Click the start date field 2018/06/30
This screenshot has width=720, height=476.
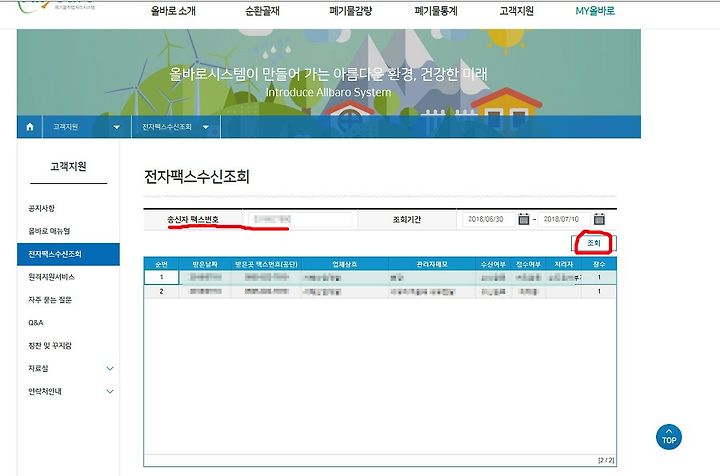coord(489,219)
